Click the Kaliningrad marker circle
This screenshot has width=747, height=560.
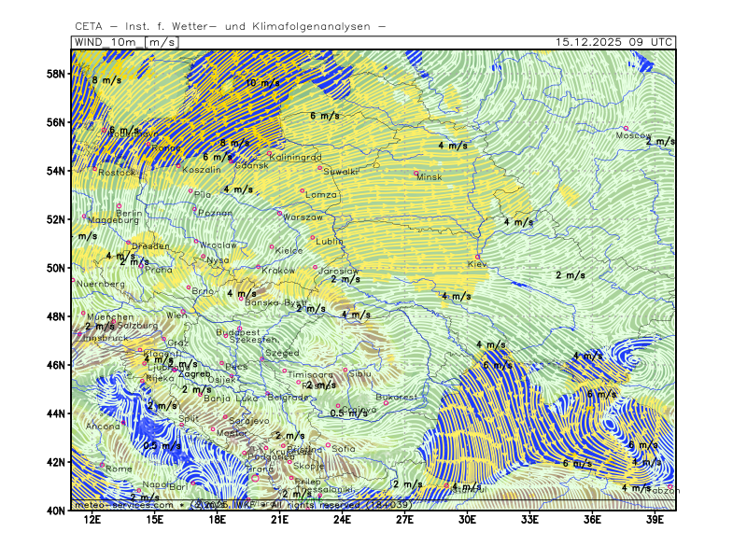coord(269,154)
